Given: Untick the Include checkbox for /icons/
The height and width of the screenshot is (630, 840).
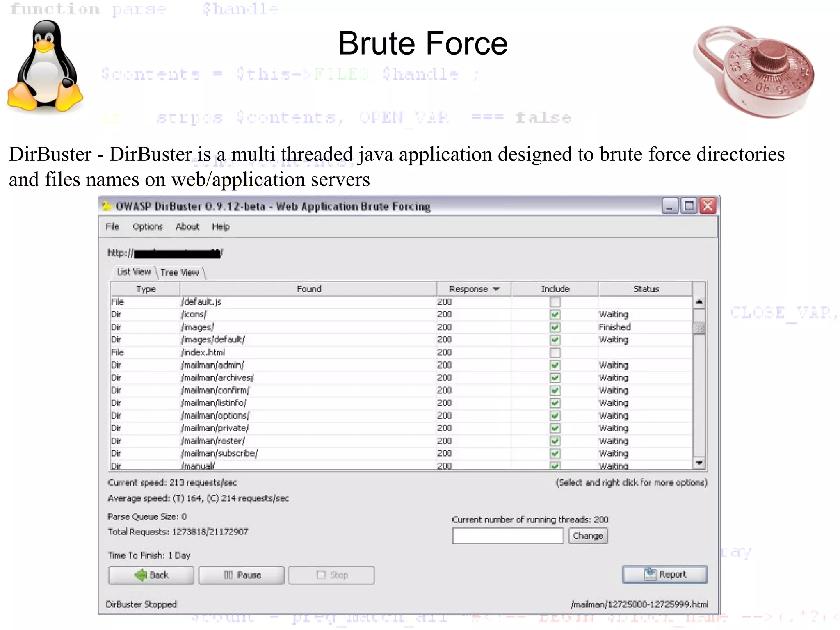Looking at the screenshot, I should pos(555,315).
